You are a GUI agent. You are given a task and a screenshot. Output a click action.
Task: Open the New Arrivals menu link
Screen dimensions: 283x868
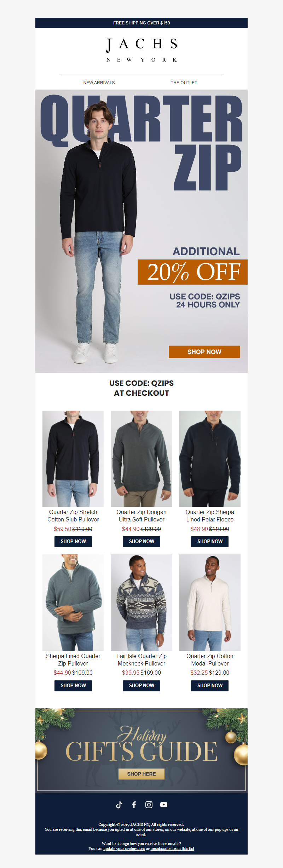(99, 83)
